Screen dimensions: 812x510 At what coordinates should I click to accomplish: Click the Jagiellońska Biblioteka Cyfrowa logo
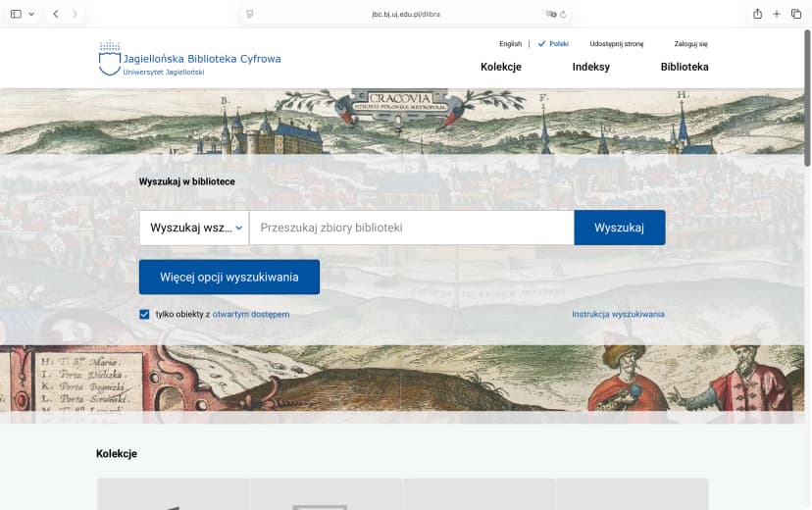189,59
